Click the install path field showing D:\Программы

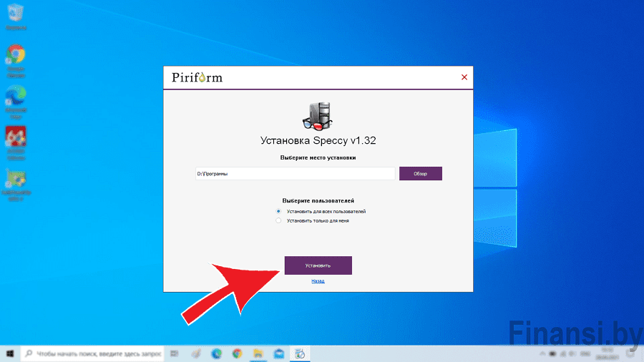pos(295,173)
